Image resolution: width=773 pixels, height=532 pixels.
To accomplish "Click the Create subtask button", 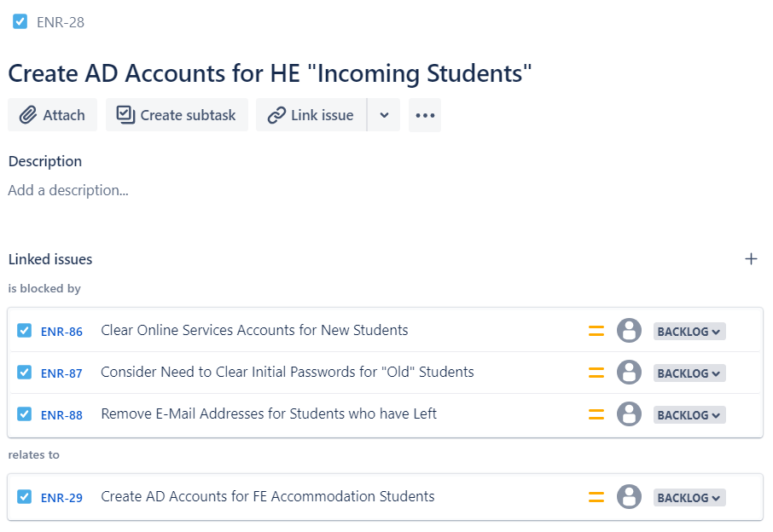I will tap(177, 115).
